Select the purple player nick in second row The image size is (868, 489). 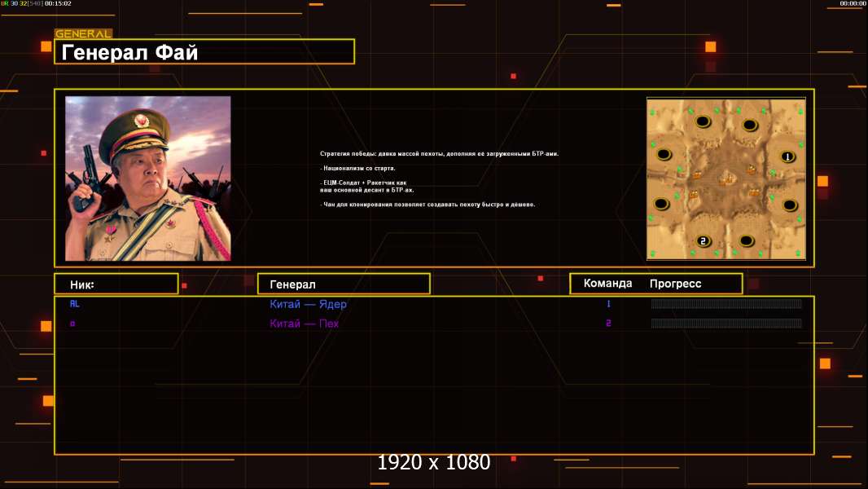[72, 324]
